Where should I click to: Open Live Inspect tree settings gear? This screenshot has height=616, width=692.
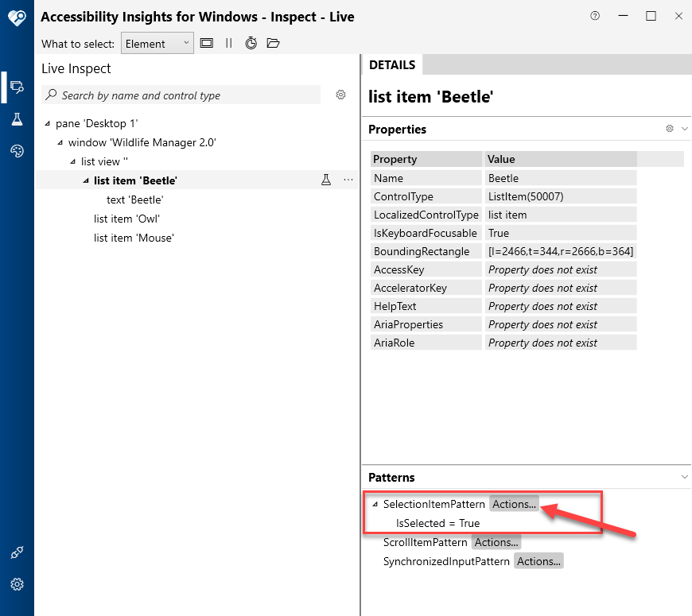click(340, 95)
